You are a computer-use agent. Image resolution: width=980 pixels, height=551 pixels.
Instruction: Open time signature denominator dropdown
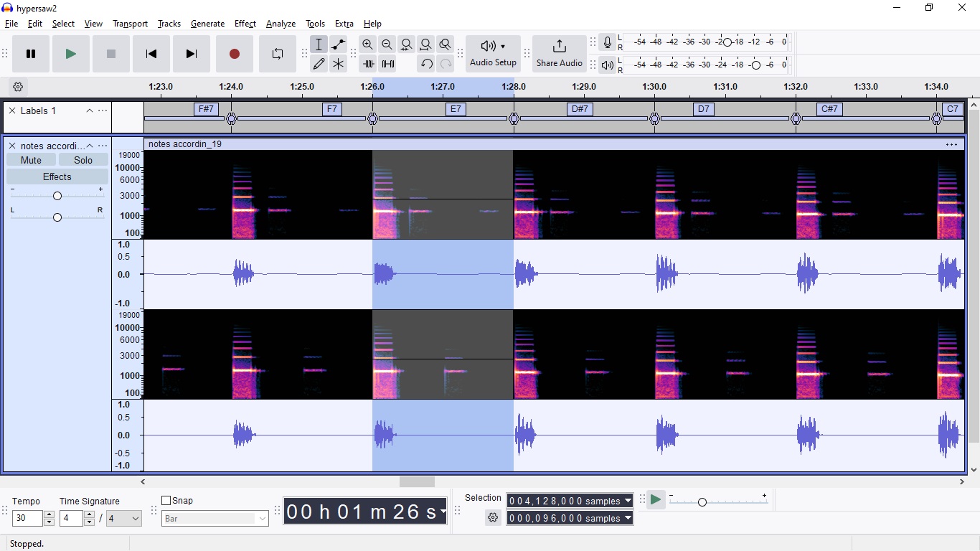pos(124,518)
